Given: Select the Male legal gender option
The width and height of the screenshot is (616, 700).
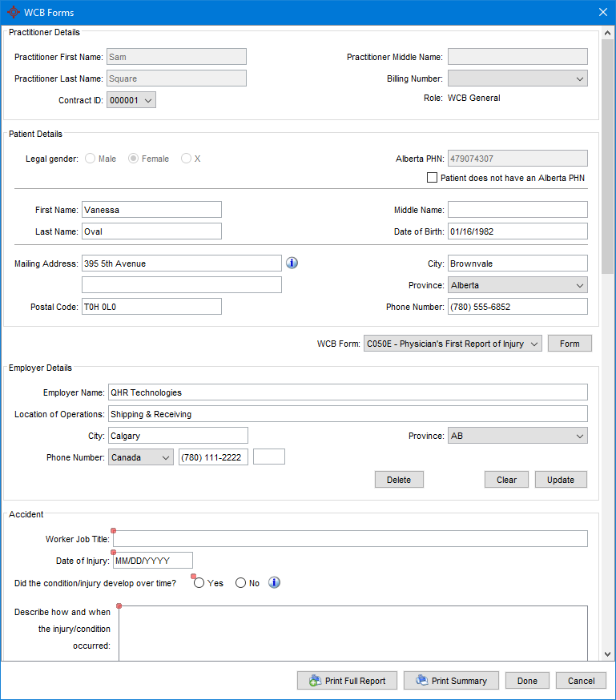Looking at the screenshot, I should pyautogui.click(x=90, y=158).
